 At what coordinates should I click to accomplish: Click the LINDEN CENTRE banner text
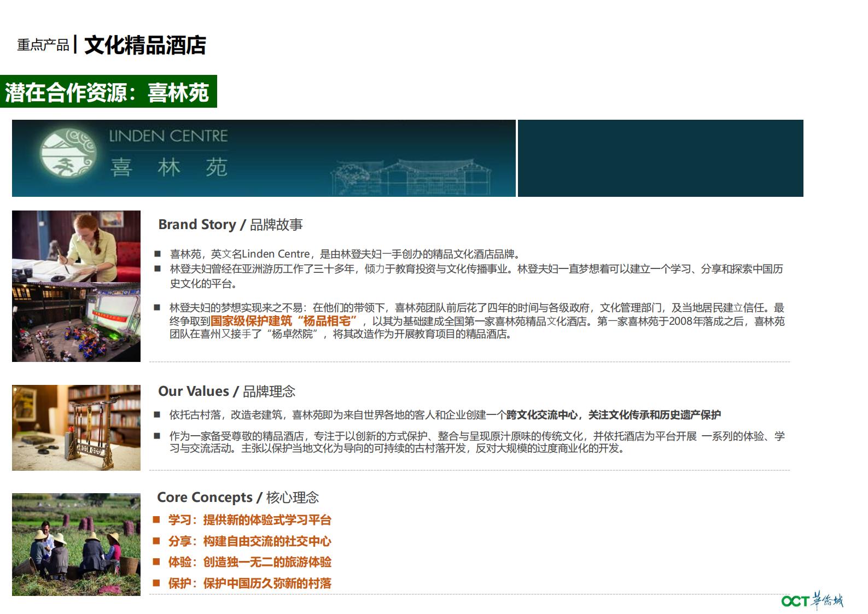coord(168,136)
